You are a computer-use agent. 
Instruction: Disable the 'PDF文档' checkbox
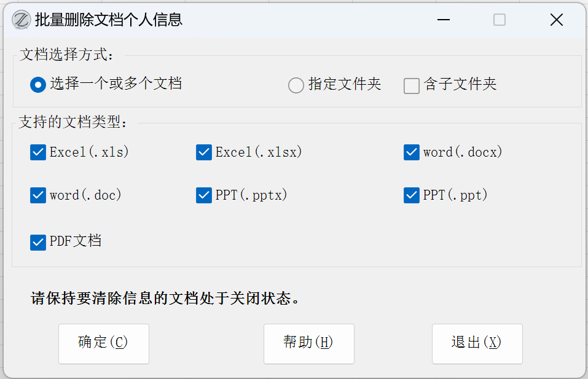(38, 242)
